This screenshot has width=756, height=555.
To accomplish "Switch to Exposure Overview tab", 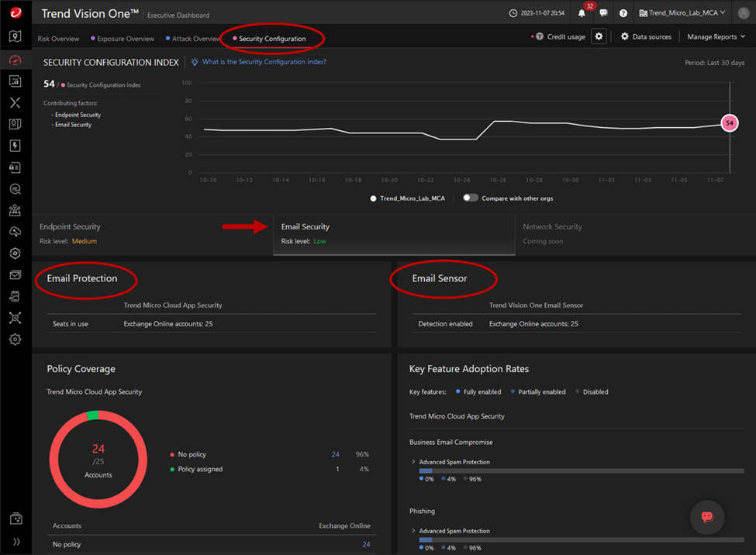I will [123, 39].
